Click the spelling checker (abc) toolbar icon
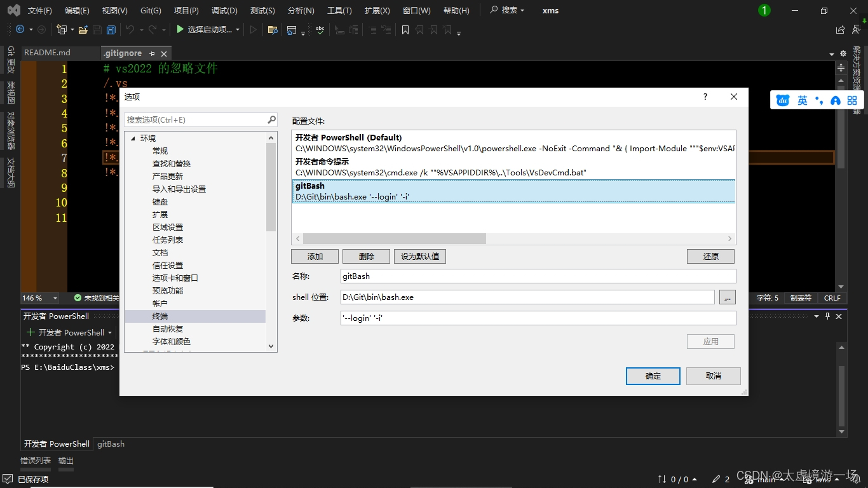 click(320, 29)
